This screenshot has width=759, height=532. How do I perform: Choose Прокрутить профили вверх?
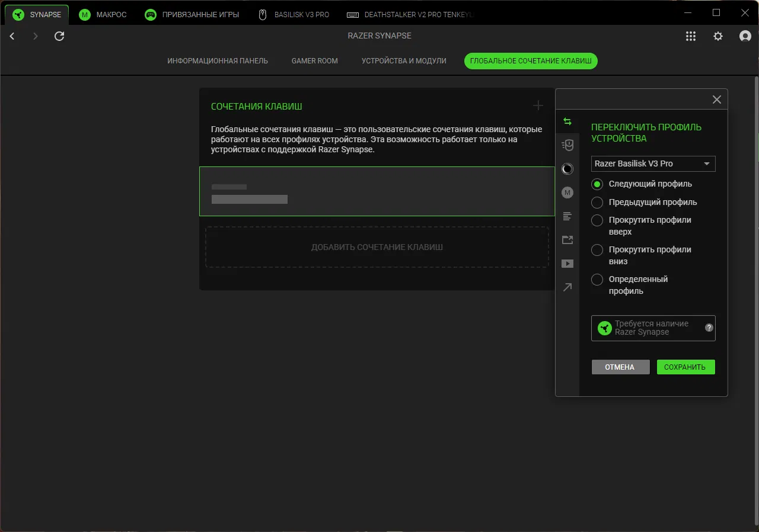click(642, 226)
